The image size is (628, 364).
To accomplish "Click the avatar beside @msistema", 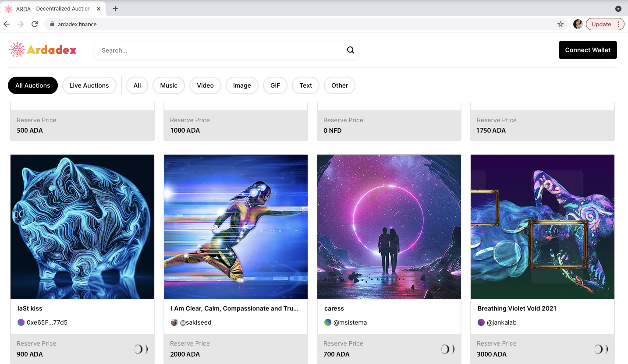I will pos(327,322).
